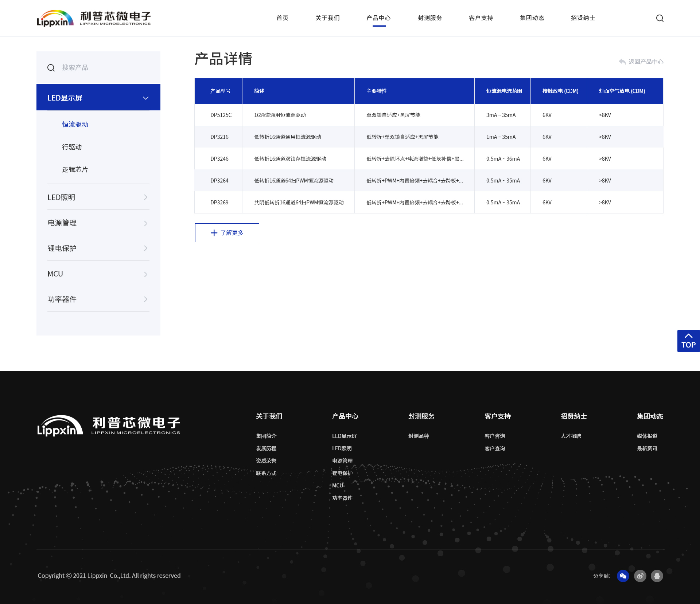Open 关于我们 in the top navigation
Screen dimensions: 700x604
pyautogui.click(x=327, y=18)
